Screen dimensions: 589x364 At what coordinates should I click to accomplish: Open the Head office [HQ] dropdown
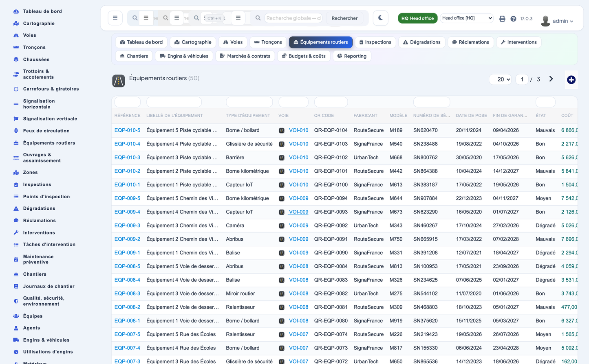[467, 18]
